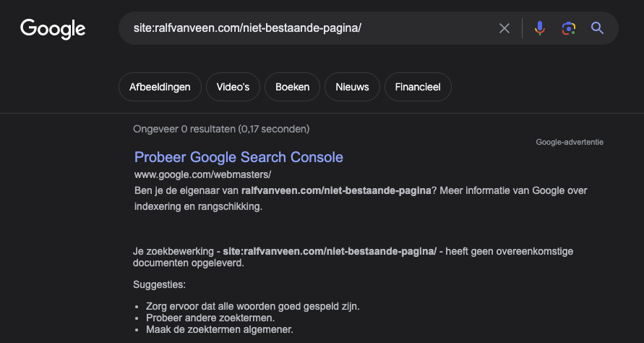Select the Financieel filter chip
This screenshot has height=343, width=644.
pos(418,87)
